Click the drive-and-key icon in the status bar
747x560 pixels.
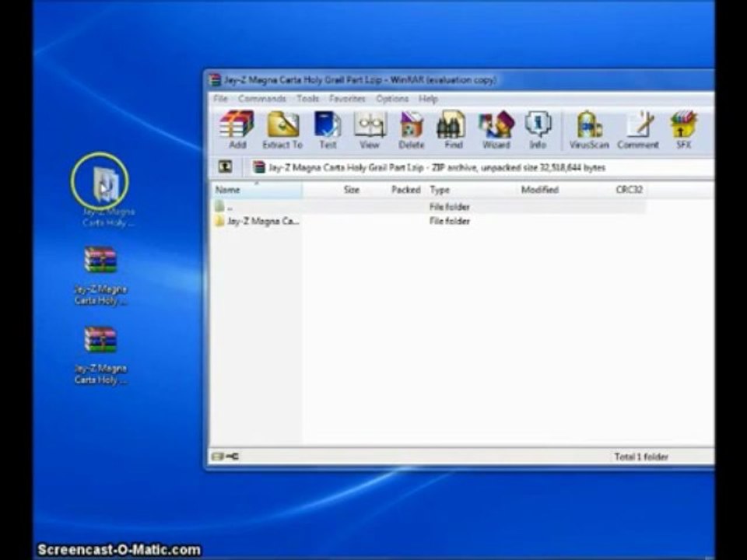click(x=226, y=457)
